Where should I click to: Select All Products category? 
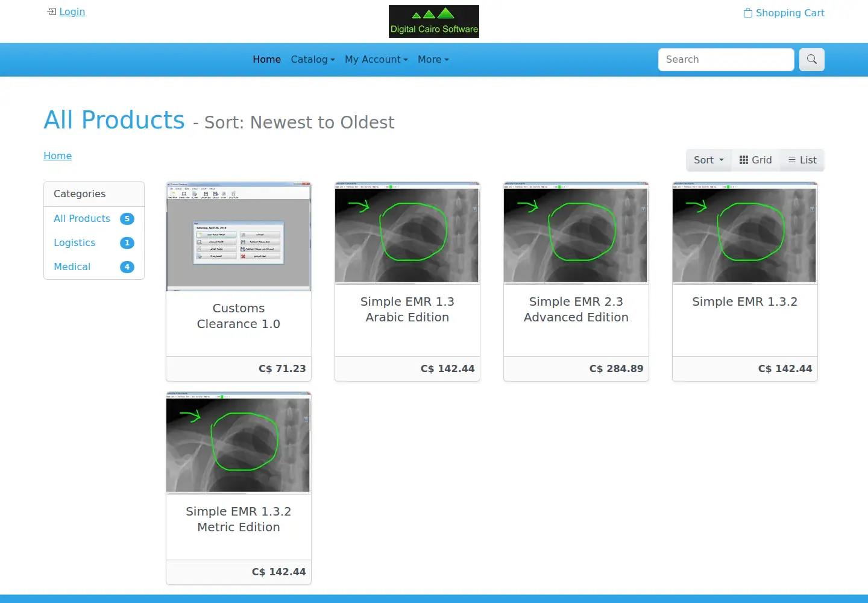pos(82,218)
